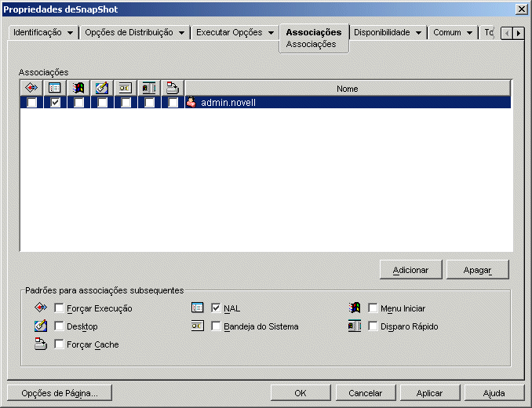
Task: Expand the Opções de Distribuição dropdown arrow
Action: [181, 33]
